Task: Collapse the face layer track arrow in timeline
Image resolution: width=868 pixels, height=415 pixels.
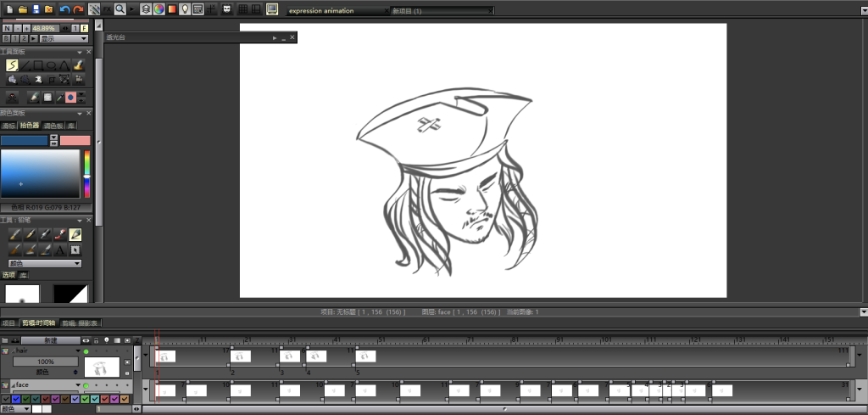Action: click(x=146, y=389)
